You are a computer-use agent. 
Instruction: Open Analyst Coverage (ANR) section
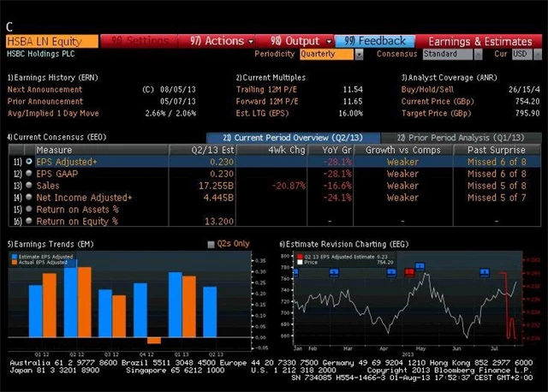tap(449, 78)
